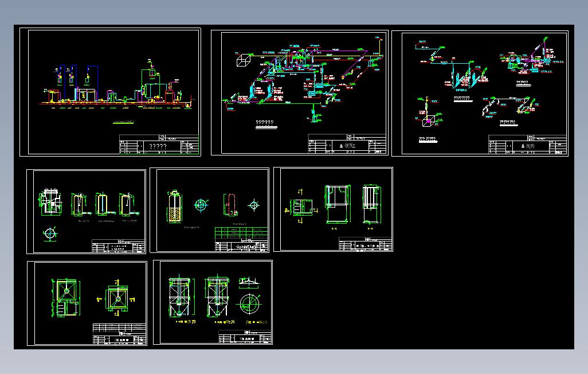Select the small plan view with yellow section marks

301,207
